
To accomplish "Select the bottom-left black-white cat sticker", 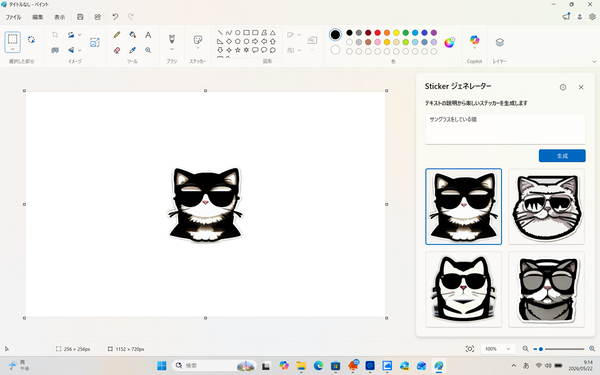I will coord(463,289).
